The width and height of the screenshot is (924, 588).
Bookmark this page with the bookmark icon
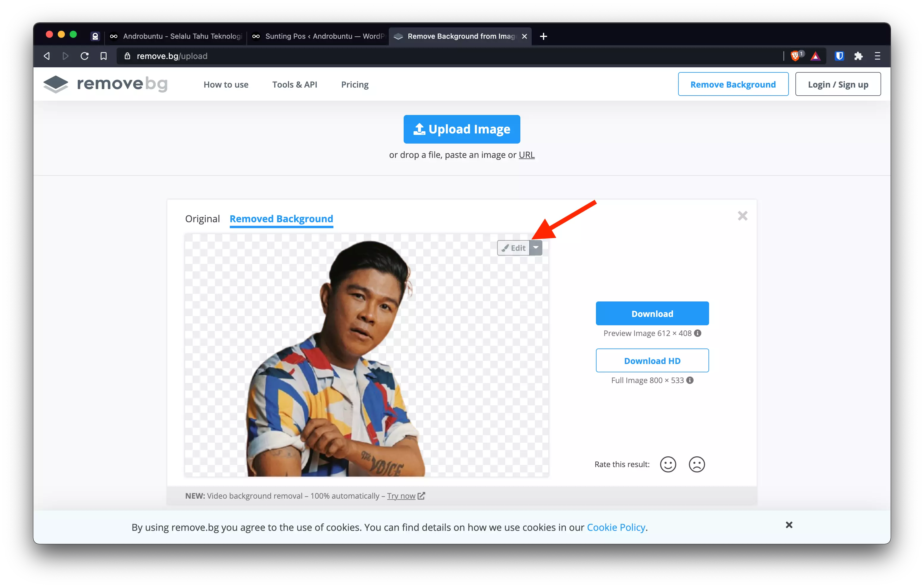104,56
